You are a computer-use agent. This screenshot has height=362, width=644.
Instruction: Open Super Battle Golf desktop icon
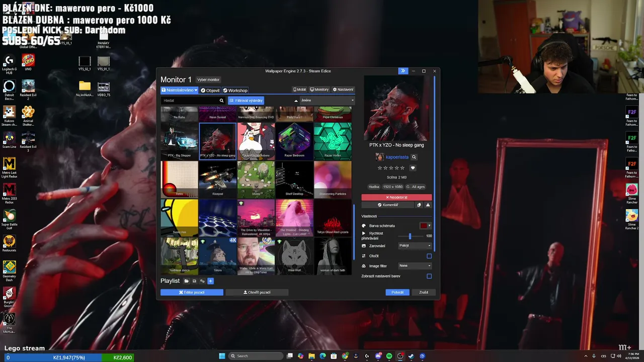point(9,219)
